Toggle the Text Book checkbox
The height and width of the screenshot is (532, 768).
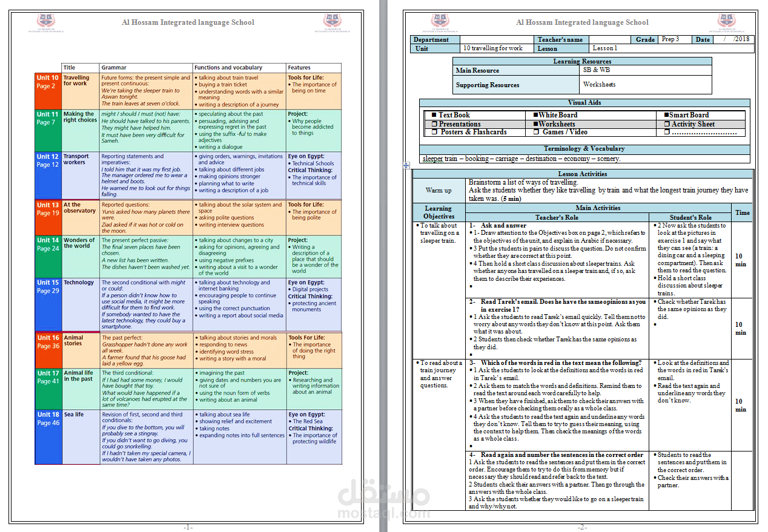click(x=434, y=115)
